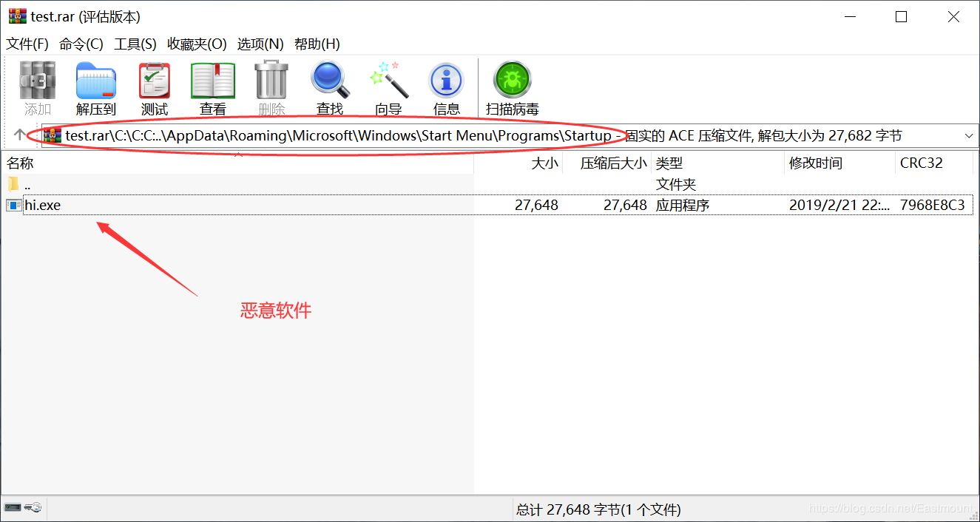The height and width of the screenshot is (522, 980).
Task: Sort files by 名称 column header
Action: 20,163
